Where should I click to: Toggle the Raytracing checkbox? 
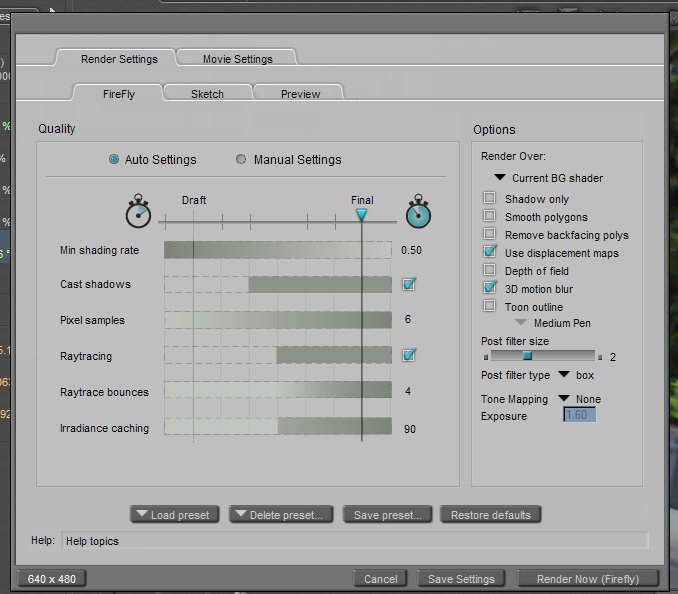(x=408, y=355)
